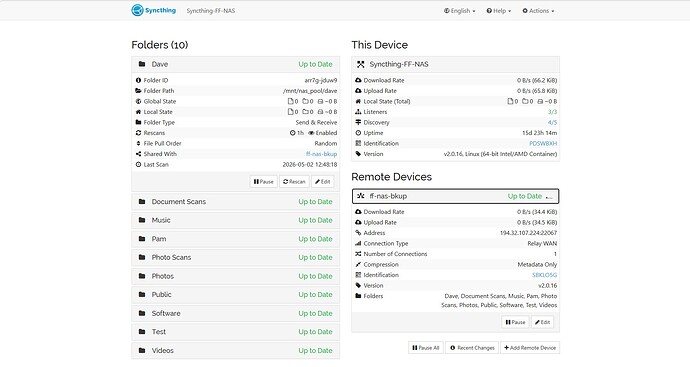
Task: Click the Number of Connections shuffle icon
Action: pos(358,254)
